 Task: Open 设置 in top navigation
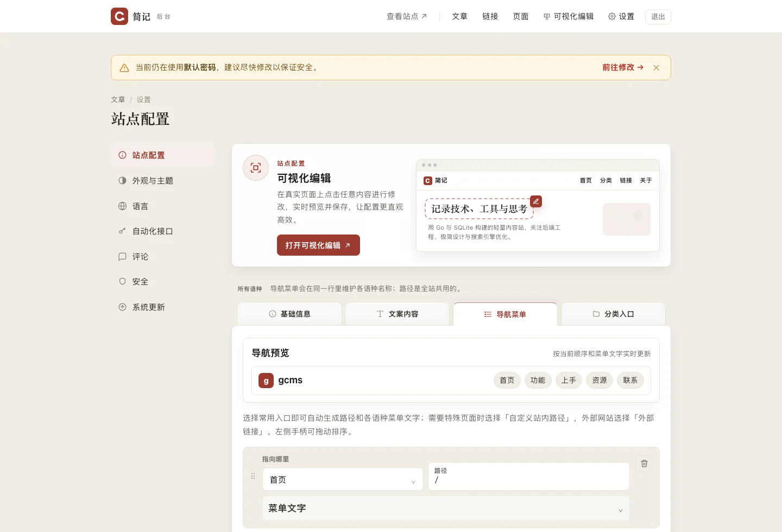621,16
